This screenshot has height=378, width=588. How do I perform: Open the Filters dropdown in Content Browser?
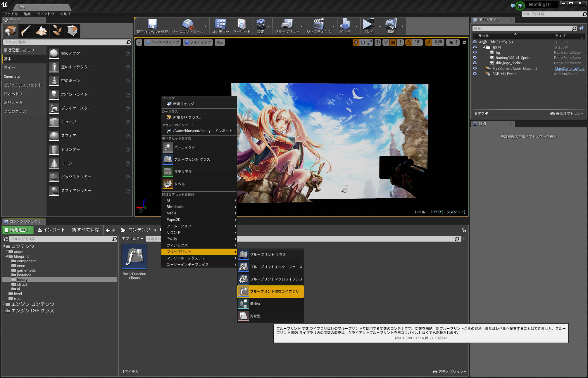[x=132, y=239]
